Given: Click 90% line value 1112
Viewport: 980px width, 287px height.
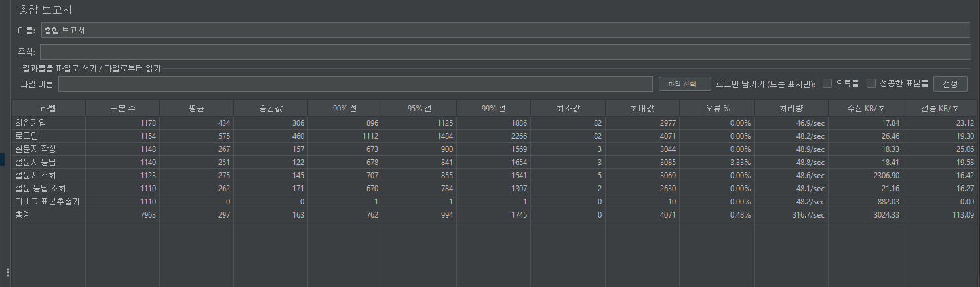Looking at the screenshot, I should point(370,136).
